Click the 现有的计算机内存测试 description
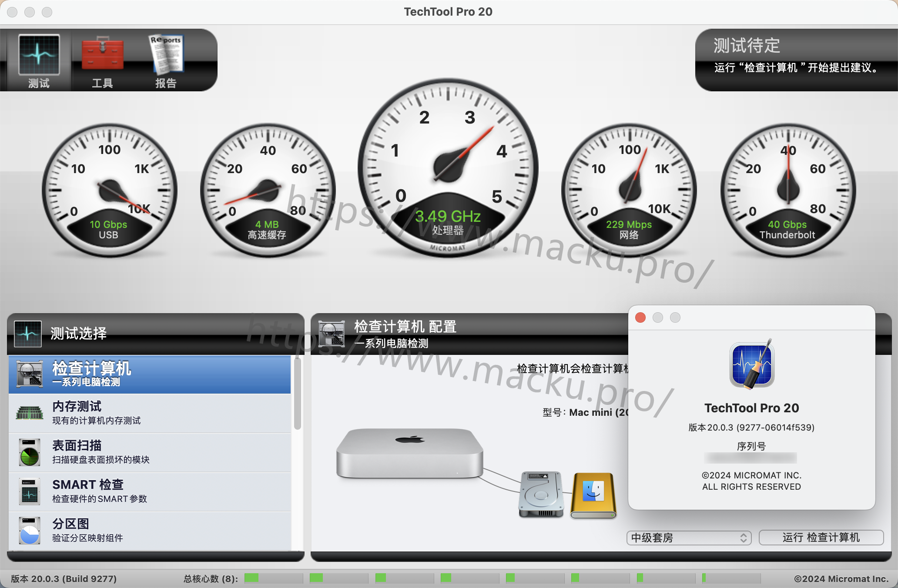 tap(97, 421)
